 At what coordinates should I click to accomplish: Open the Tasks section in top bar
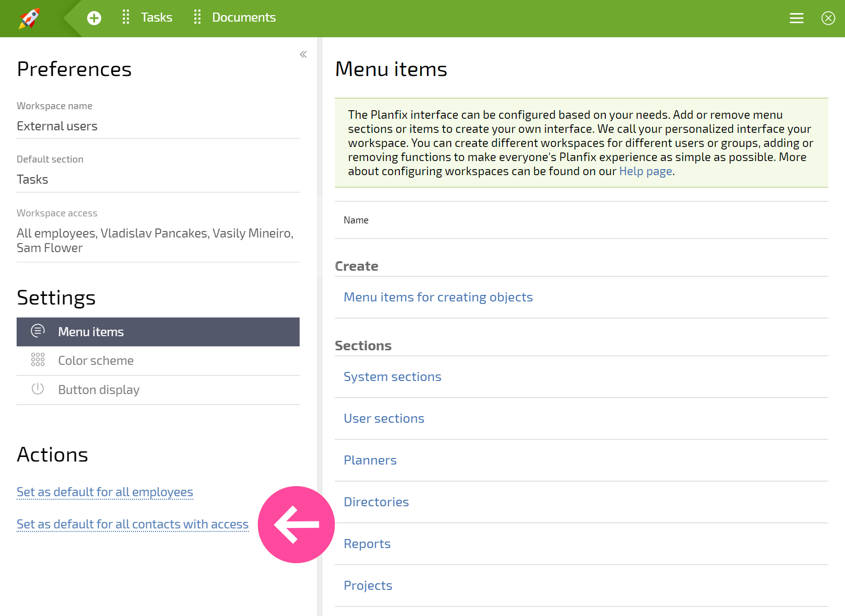pyautogui.click(x=157, y=18)
